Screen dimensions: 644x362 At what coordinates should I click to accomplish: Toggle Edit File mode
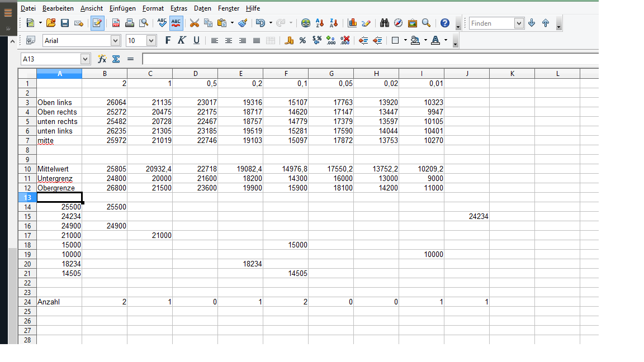(97, 23)
